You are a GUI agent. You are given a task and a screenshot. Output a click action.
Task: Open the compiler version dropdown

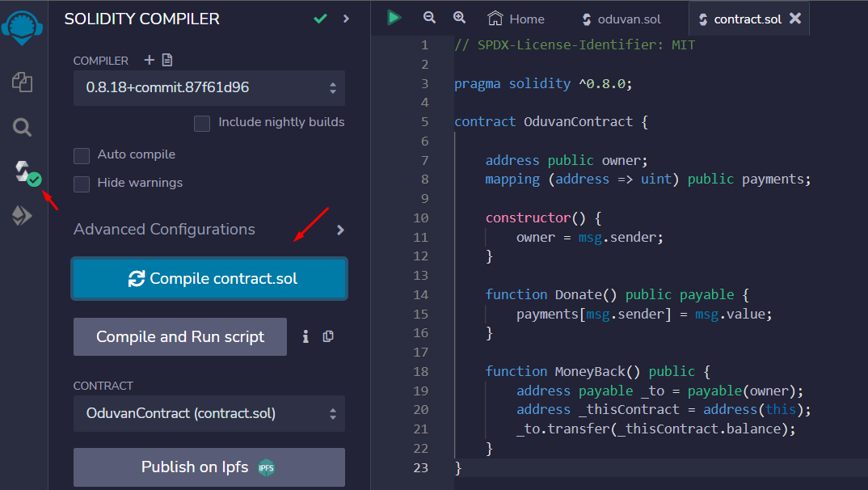coord(209,87)
